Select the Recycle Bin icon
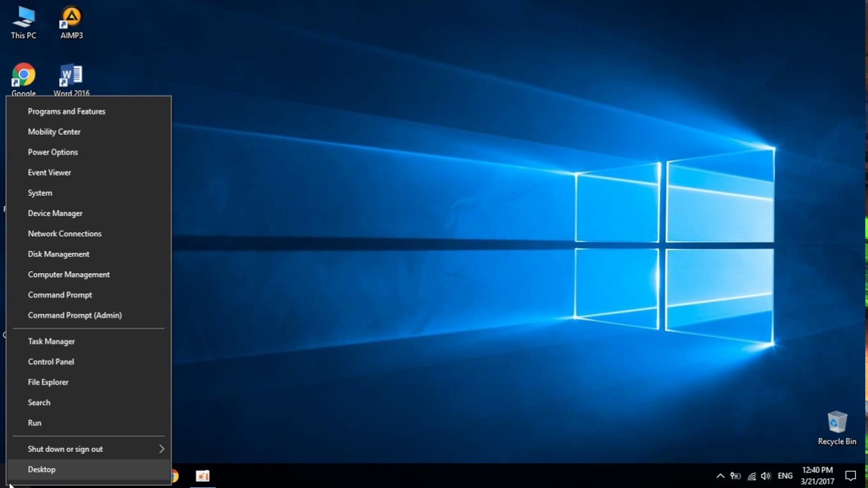This screenshot has width=868, height=488. [x=837, y=428]
